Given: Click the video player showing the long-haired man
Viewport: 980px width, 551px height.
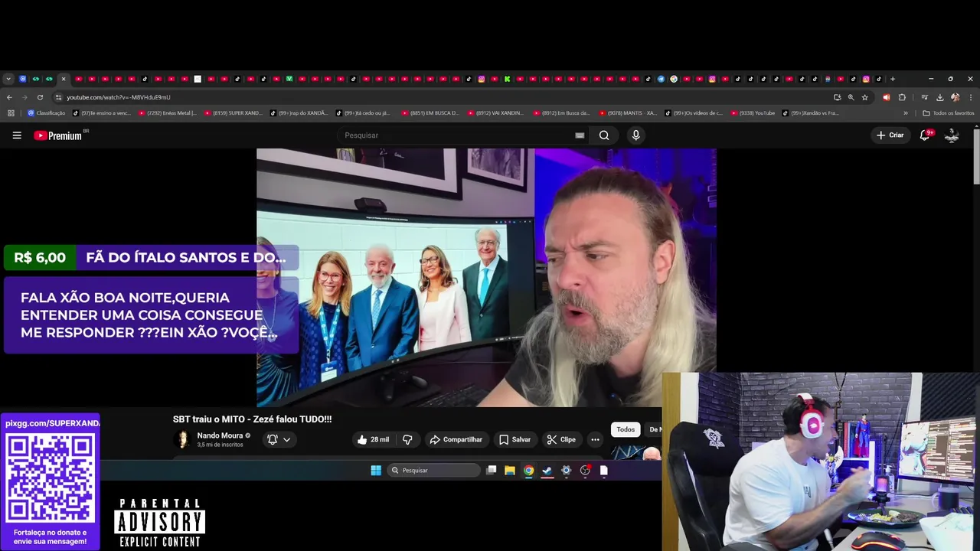Looking at the screenshot, I should coord(486,277).
